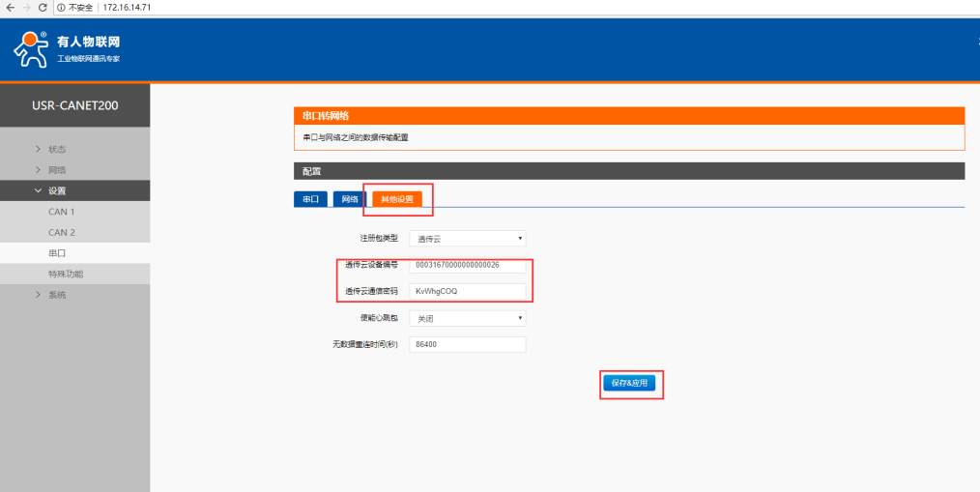Reload the page with refresh icon
Viewport: 980px width, 492px height.
tap(43, 8)
